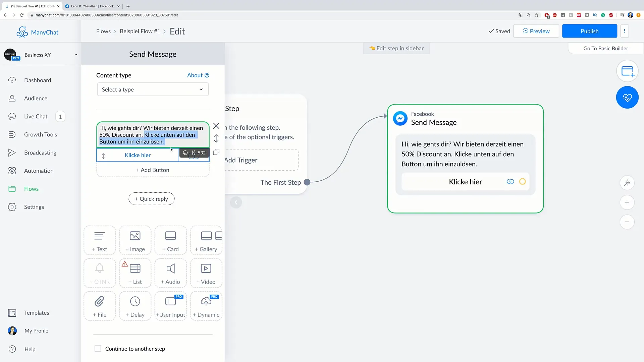644x362 pixels.
Task: Click the link icon in node button
Action: click(x=510, y=182)
